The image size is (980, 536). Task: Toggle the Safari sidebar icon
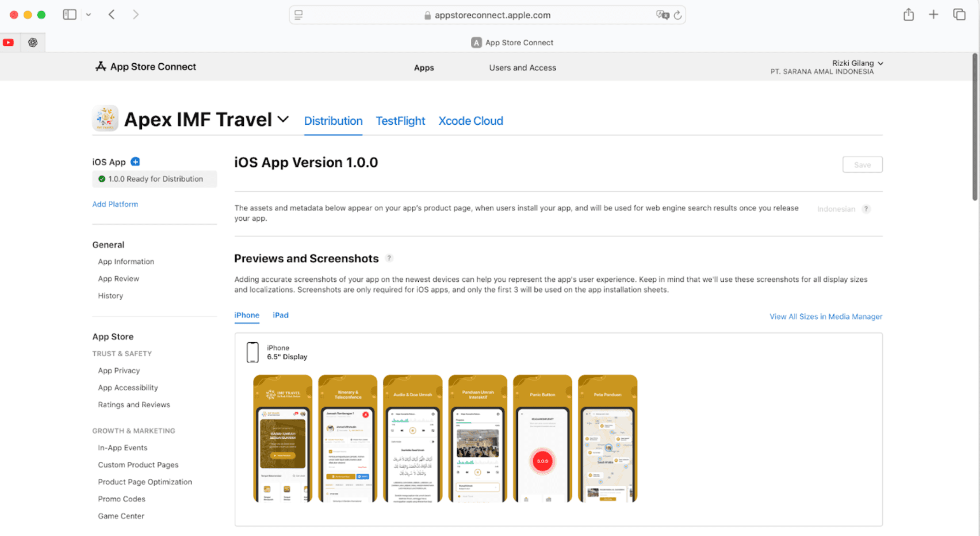tap(70, 14)
